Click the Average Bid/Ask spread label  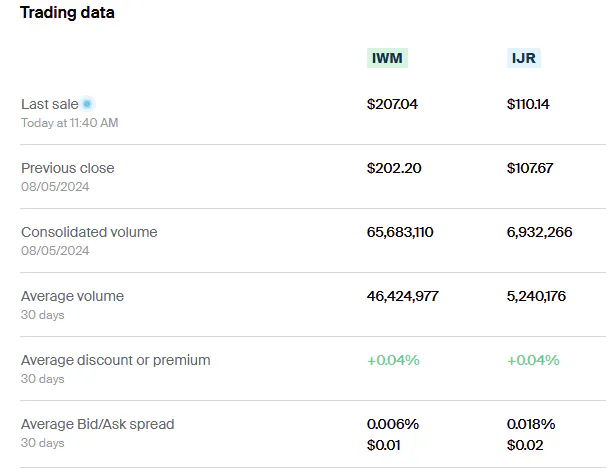click(x=98, y=424)
